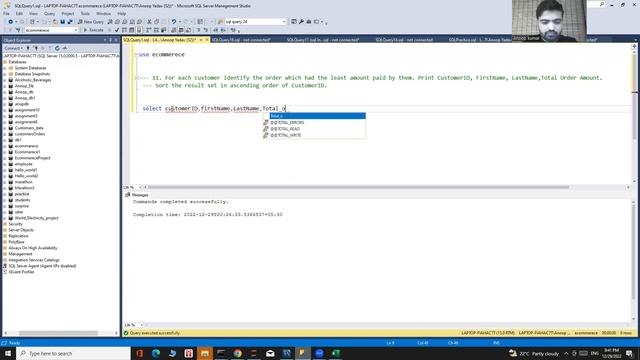Choose @@TOTAL_ERRORS from the autocomplete list

(x=314, y=122)
